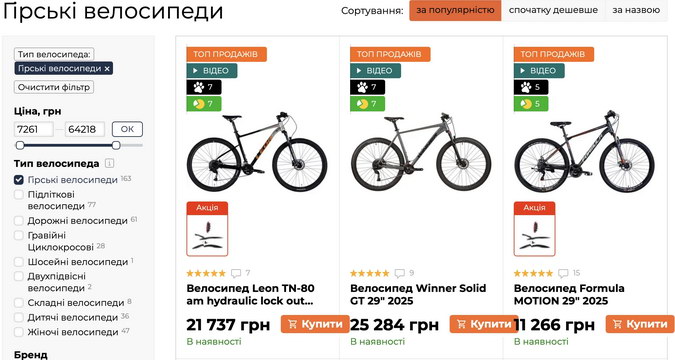This screenshot has width=675, height=360.
Task: Click Очистити фільтр button
Action: (54, 87)
